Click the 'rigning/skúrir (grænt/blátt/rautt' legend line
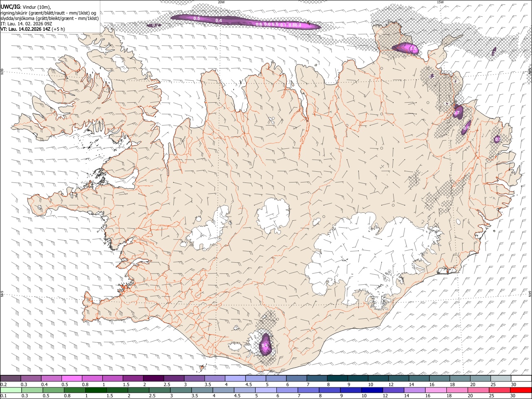 tap(49, 13)
